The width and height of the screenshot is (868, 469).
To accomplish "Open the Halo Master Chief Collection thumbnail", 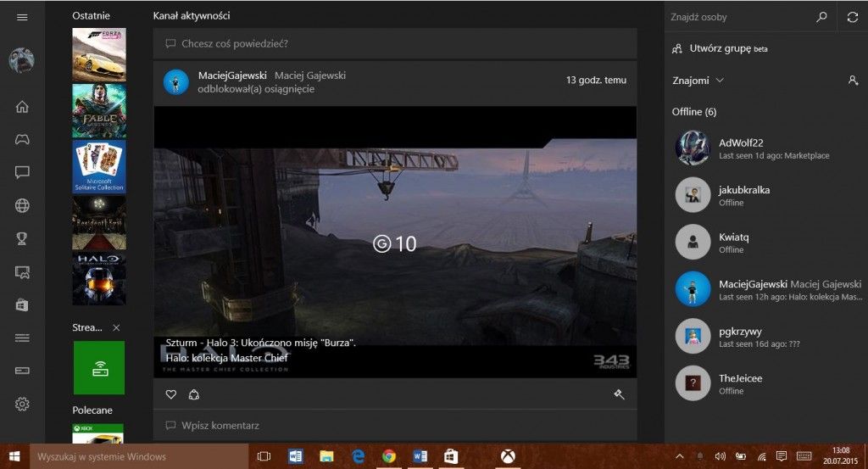I will click(99, 278).
